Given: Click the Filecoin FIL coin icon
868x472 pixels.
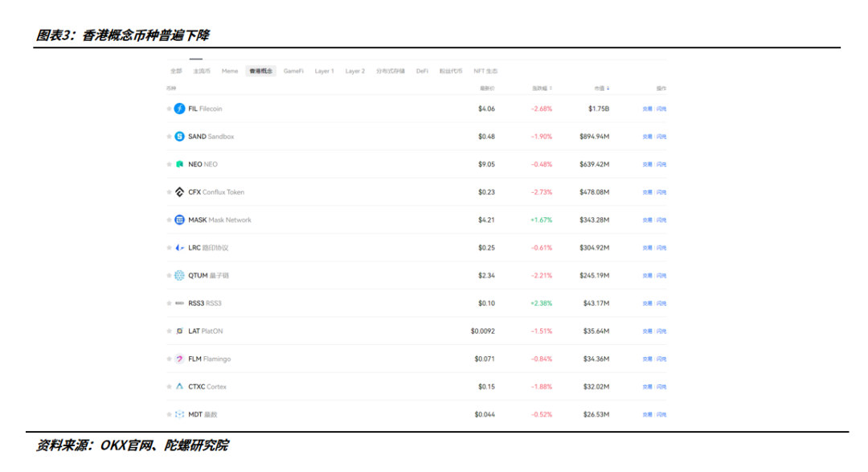Looking at the screenshot, I should click(x=179, y=109).
